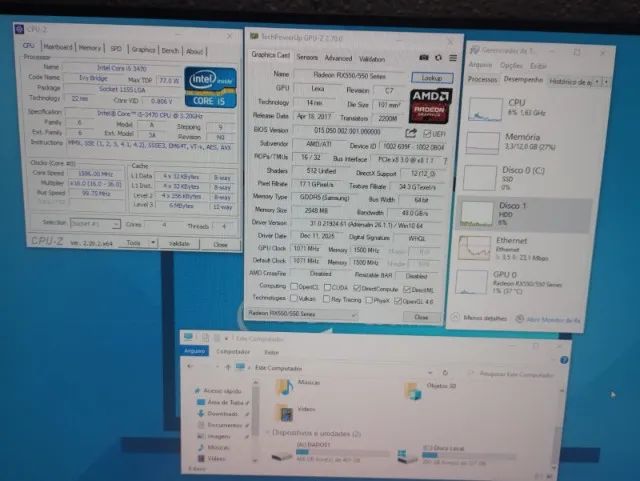Click the File Explorer navigation pane scrollbar
This screenshot has width=640, height=481.
pos(256,421)
